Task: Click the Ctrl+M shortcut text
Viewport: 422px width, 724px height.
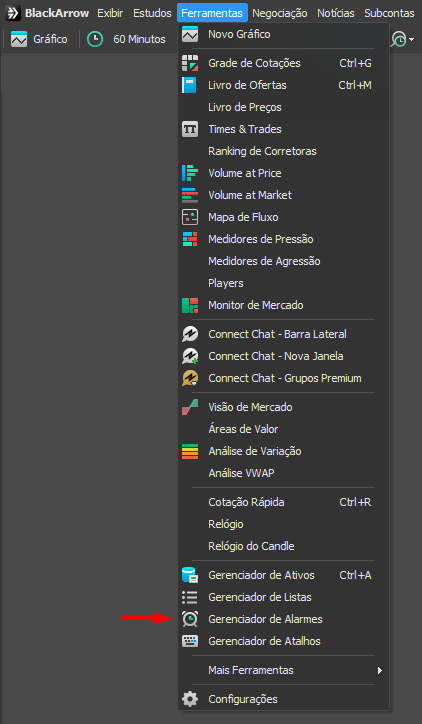Action: coord(355,85)
